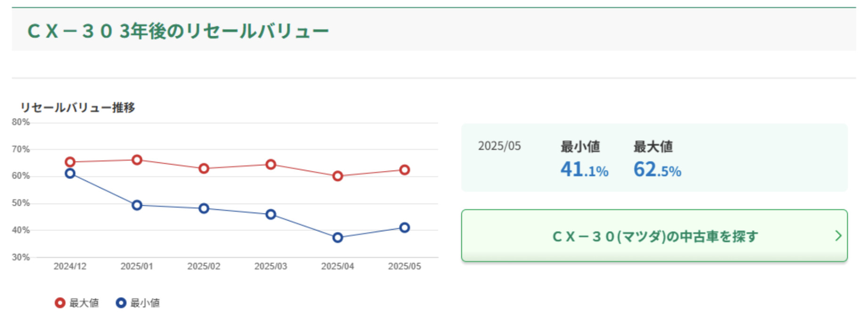Screen dimensions: 868x315
Task: Toggle the 最大値 legend label
Action: (84, 303)
